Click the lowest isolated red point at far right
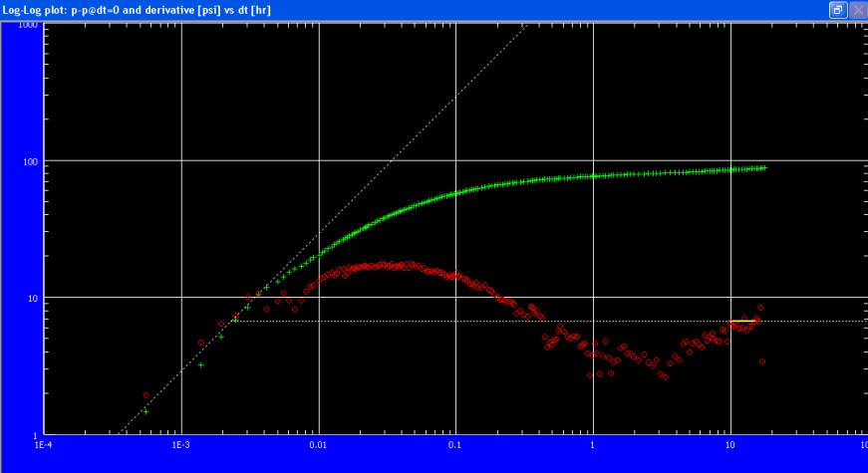Screen dimensions: 868x473 point(762,361)
